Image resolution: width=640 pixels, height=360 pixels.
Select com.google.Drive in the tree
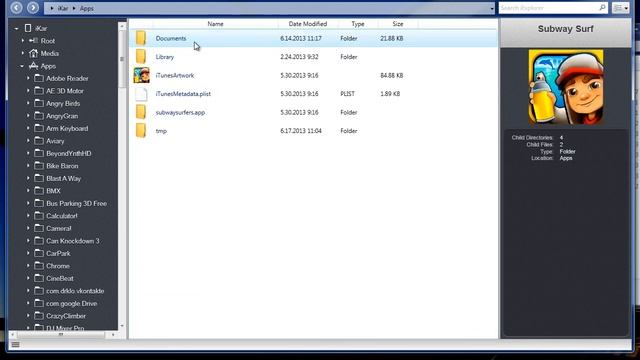click(x=71, y=303)
